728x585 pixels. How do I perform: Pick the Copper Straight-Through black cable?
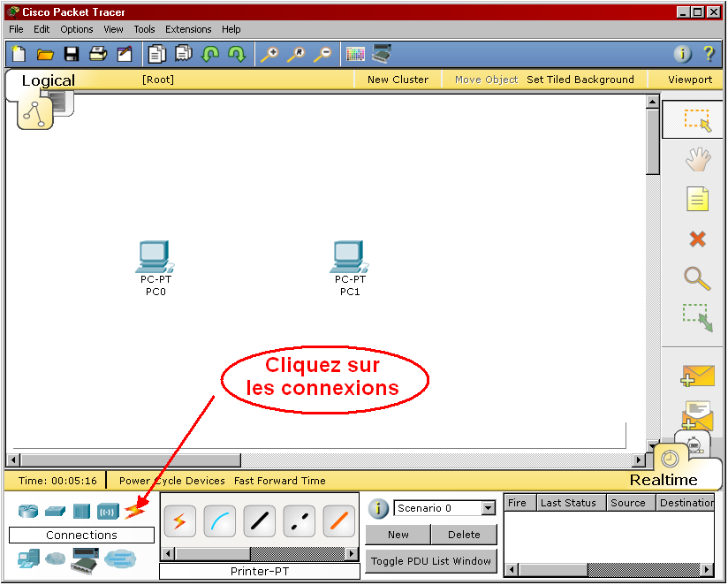point(259,521)
